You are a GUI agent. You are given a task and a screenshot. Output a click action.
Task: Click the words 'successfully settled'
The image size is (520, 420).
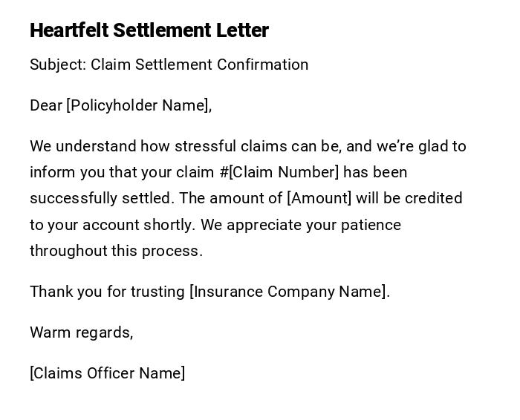(100, 198)
